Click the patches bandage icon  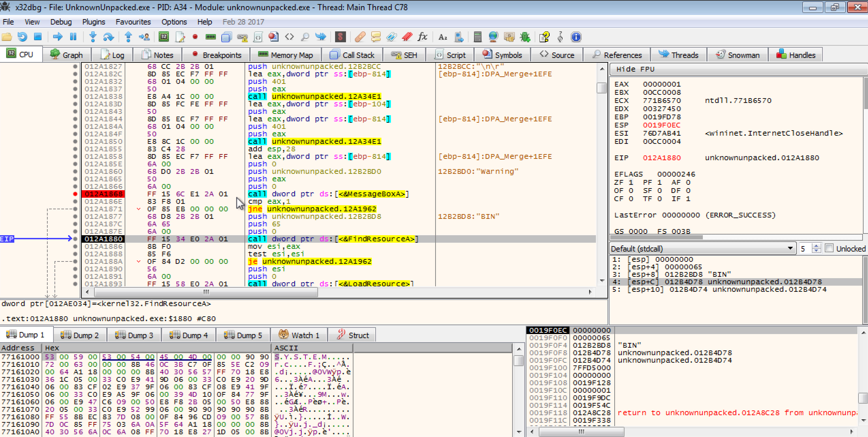point(360,37)
